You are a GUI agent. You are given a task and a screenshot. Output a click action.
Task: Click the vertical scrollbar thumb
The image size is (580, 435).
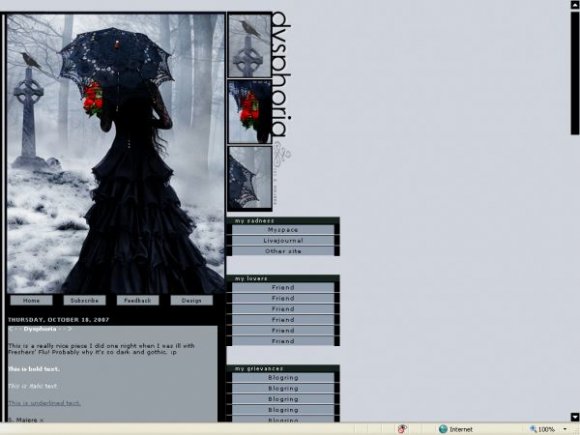[575, 72]
